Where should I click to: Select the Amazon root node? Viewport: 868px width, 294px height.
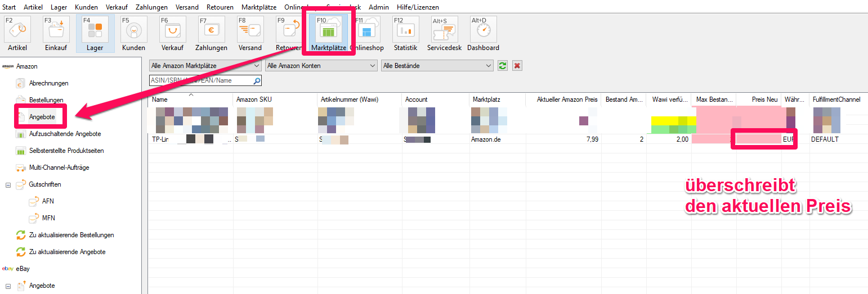27,66
